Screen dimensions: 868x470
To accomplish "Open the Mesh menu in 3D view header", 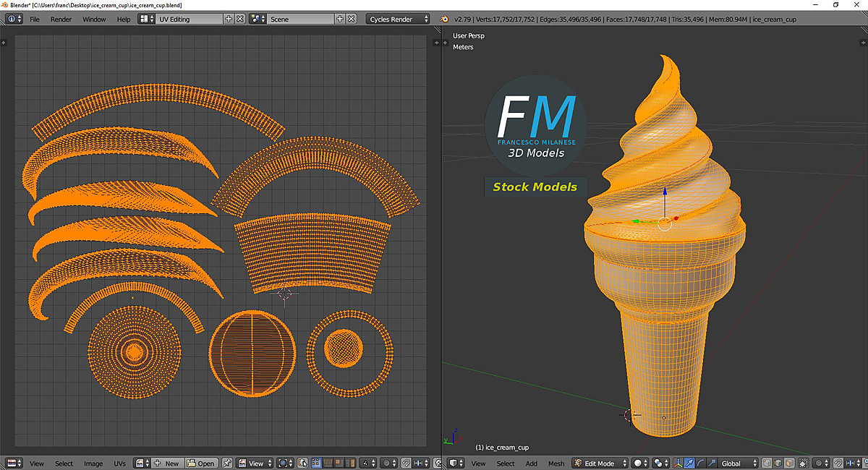I will tap(556, 463).
